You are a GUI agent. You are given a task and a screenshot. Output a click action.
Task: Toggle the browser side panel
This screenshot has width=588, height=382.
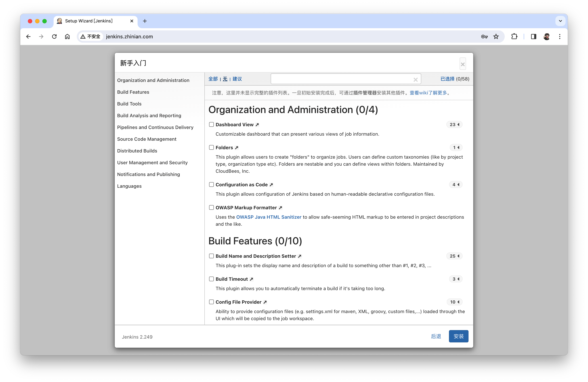click(x=533, y=37)
